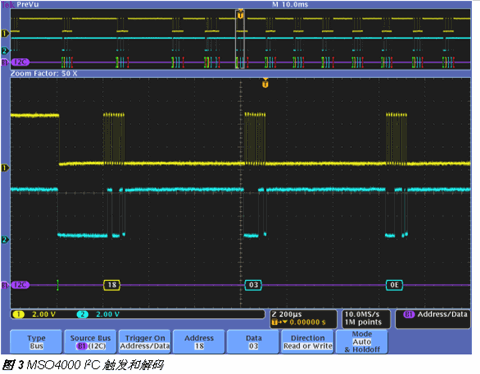Open the Trigger On Address/Data menu
Screen dimensions: 480x374
tap(145, 342)
